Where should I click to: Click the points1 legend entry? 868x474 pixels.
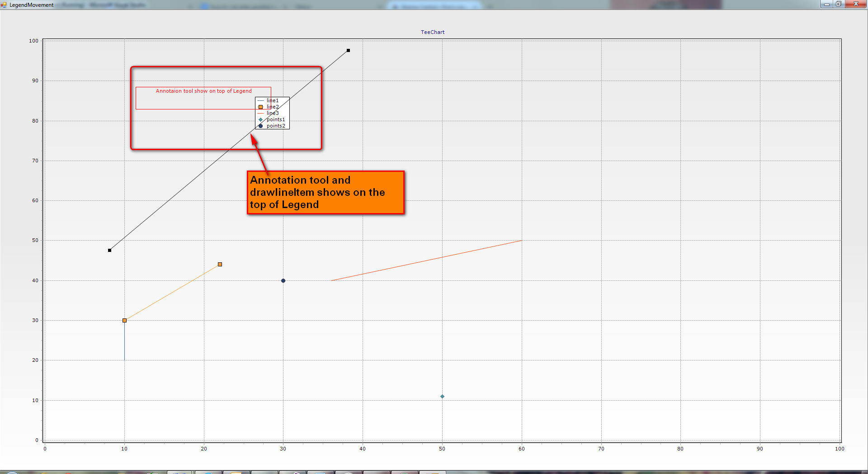pos(272,119)
